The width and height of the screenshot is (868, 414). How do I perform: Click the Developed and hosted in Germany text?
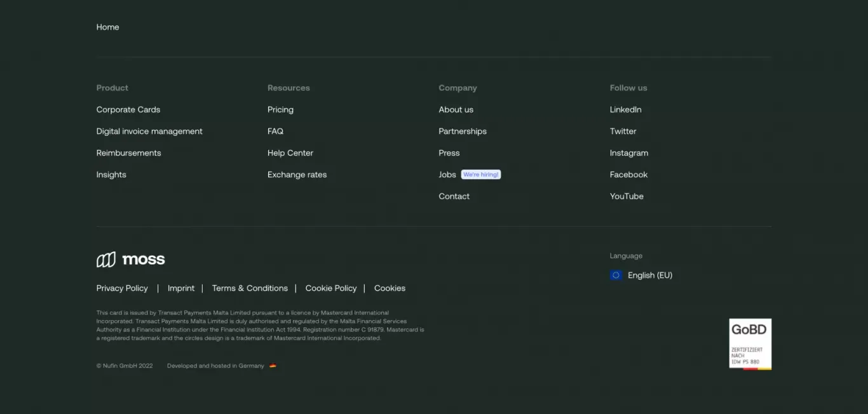[x=215, y=366]
